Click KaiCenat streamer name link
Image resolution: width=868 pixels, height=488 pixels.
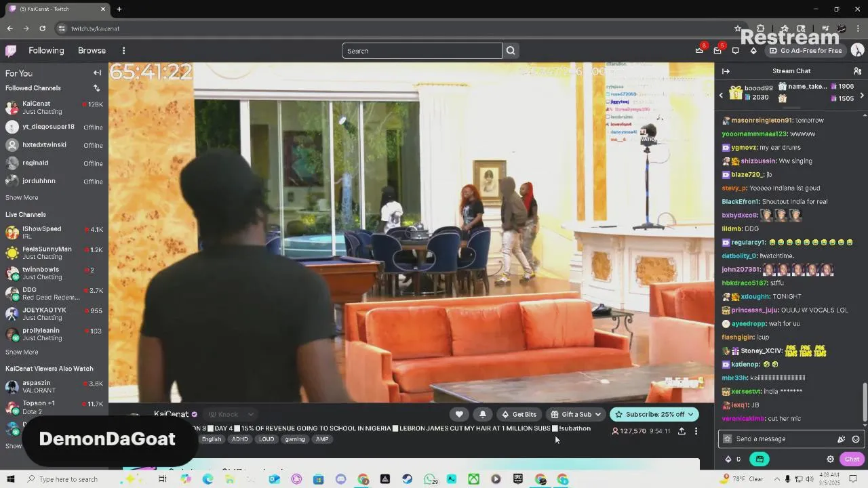point(171,414)
